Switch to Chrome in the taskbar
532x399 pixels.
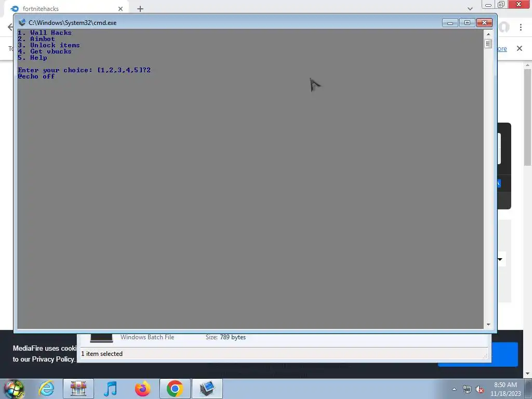[x=175, y=389]
